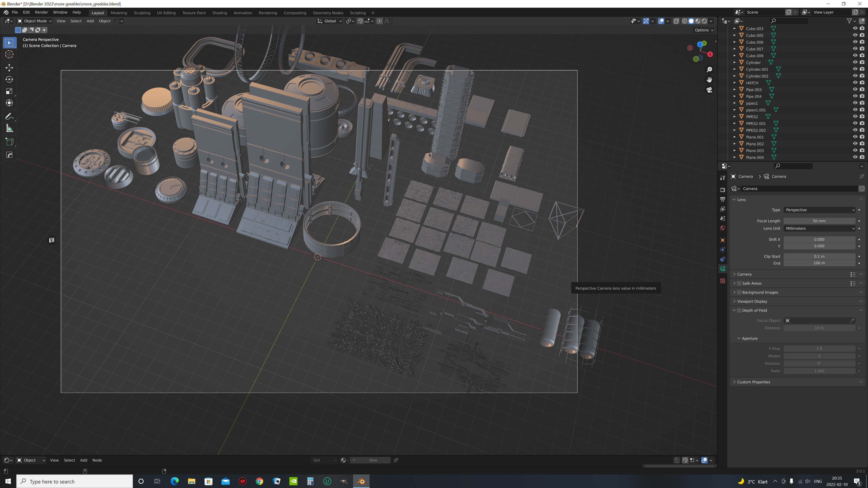Viewport: 868px width, 488px height.
Task: Click the Proportional Editing toggle in the header
Action: pyautogui.click(x=380, y=21)
